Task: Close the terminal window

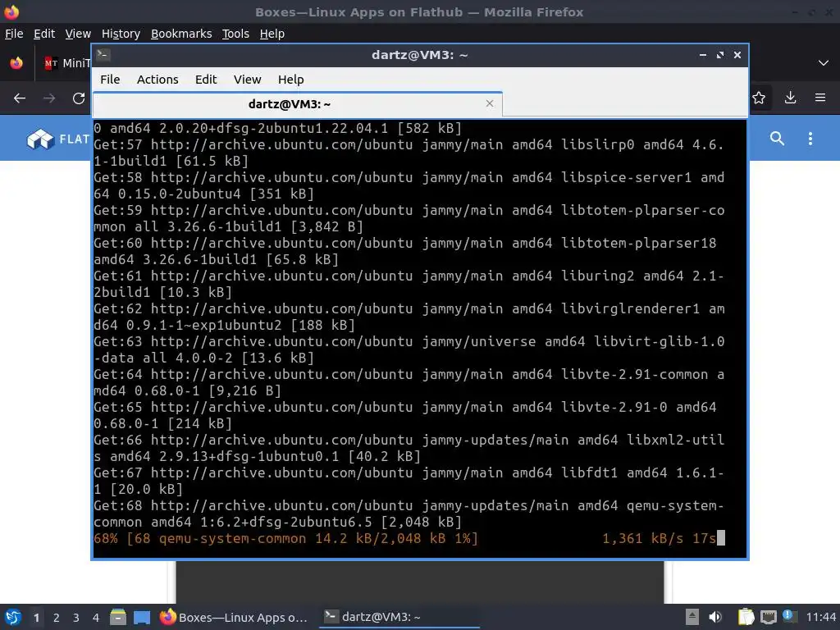Action: click(737, 55)
